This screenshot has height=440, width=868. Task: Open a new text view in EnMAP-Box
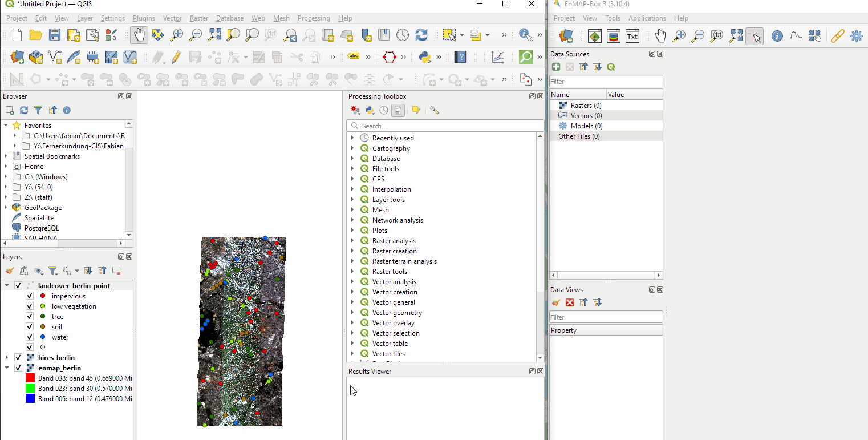coord(632,35)
